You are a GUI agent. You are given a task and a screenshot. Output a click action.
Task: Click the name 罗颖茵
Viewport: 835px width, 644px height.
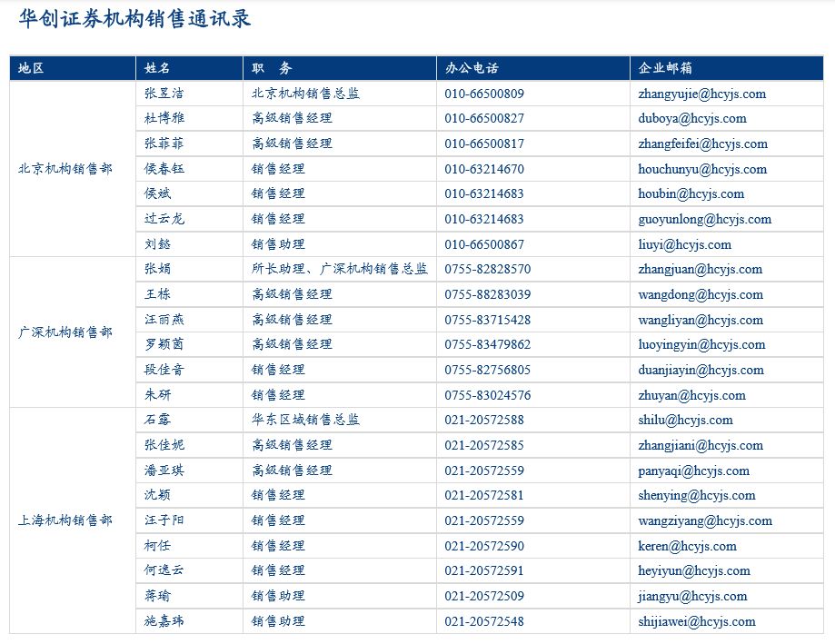click(x=164, y=344)
